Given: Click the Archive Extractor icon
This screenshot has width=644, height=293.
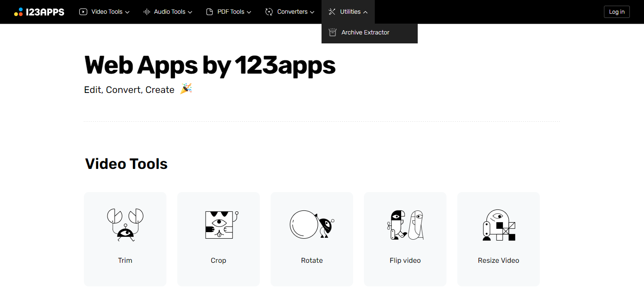Looking at the screenshot, I should coord(332,32).
